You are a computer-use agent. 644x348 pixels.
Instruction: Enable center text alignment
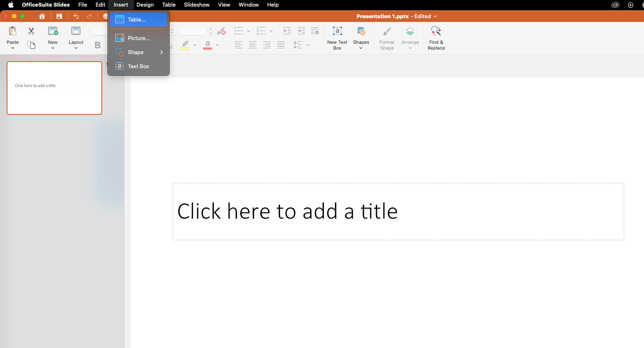[x=253, y=45]
